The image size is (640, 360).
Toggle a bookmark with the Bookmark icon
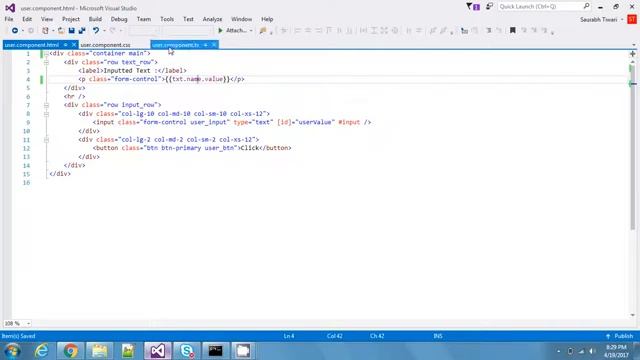(x=513, y=31)
